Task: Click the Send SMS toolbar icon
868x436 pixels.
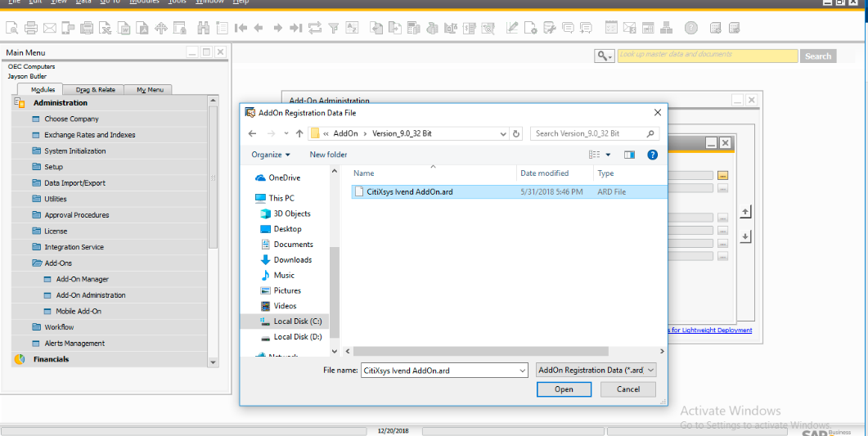Action: pos(68,28)
